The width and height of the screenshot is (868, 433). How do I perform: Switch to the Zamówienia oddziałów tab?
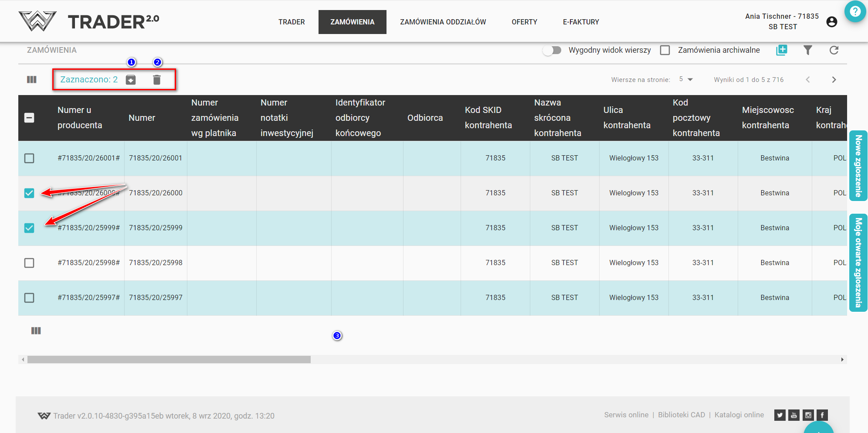point(443,22)
